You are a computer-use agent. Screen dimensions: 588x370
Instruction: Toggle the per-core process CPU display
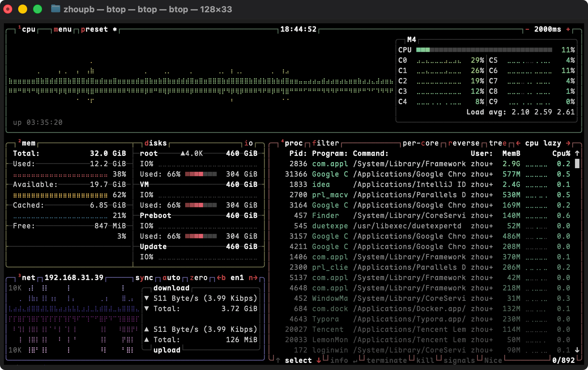[x=420, y=143]
